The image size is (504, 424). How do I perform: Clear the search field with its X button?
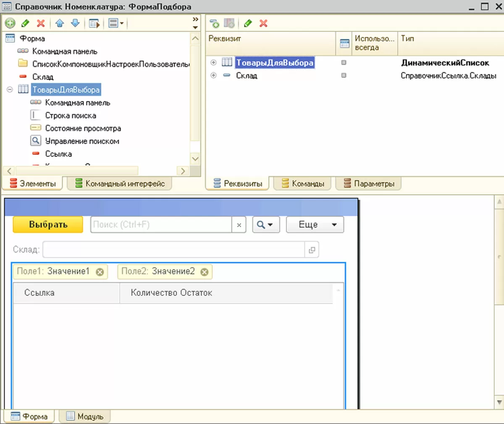click(x=239, y=225)
